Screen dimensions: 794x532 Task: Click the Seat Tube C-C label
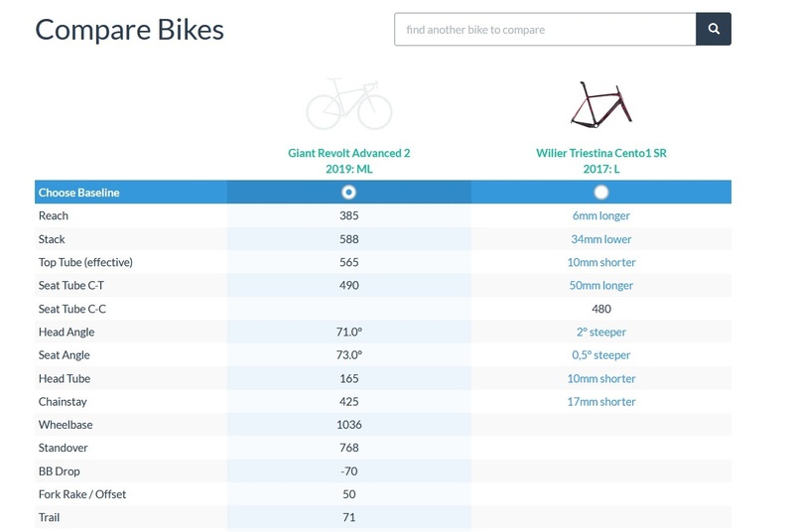72,309
